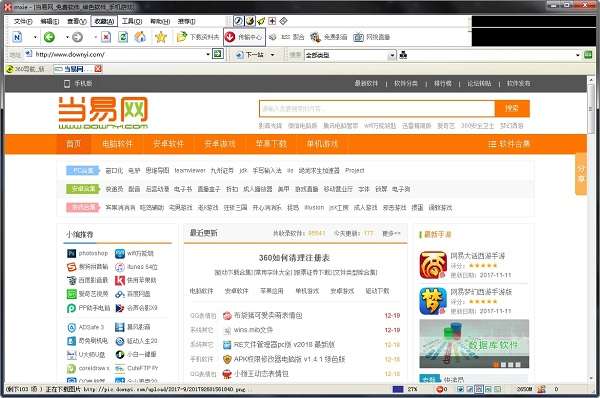Click the gray Forward arrow button
This screenshot has width=600, height=398.
pyautogui.click(x=77, y=37)
